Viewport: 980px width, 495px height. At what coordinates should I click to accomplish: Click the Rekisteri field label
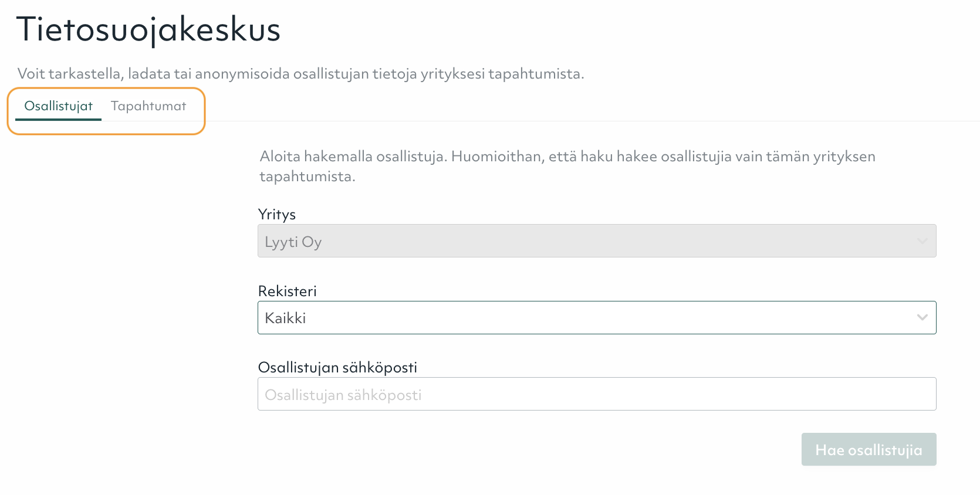coord(287,291)
